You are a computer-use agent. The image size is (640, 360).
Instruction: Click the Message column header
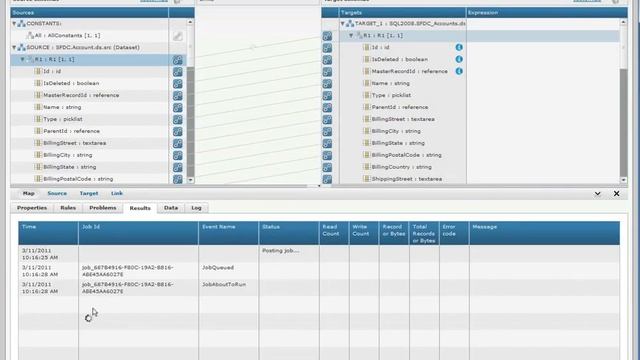pos(544,233)
